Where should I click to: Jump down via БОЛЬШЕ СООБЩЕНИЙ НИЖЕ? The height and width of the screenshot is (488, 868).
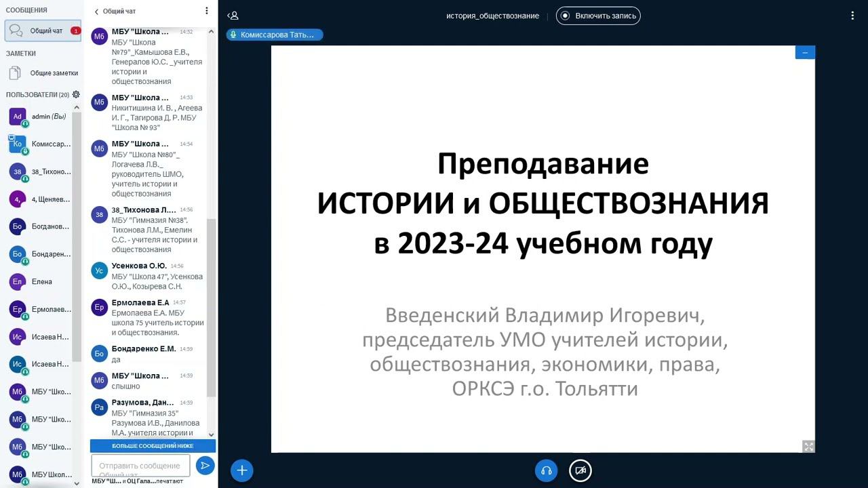153,446
